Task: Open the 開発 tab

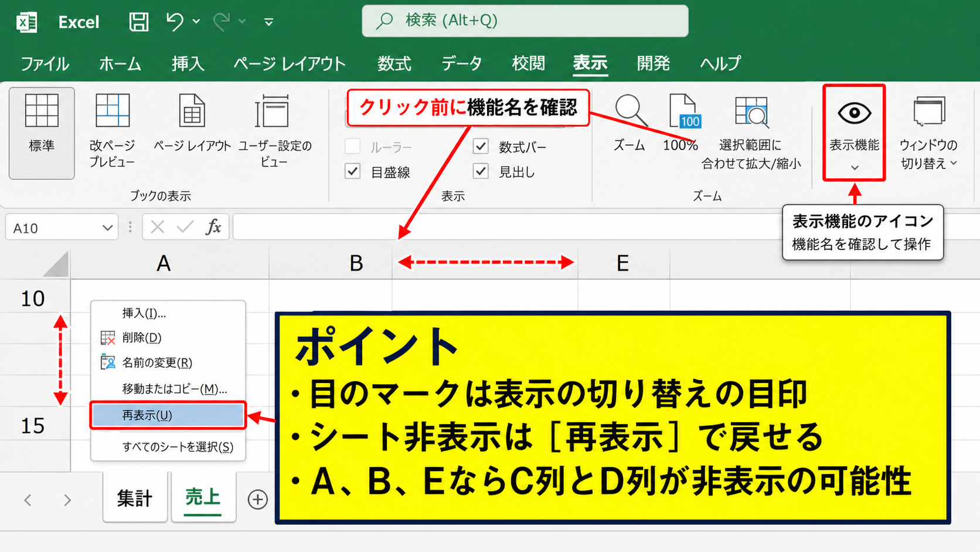Action: 653,63
